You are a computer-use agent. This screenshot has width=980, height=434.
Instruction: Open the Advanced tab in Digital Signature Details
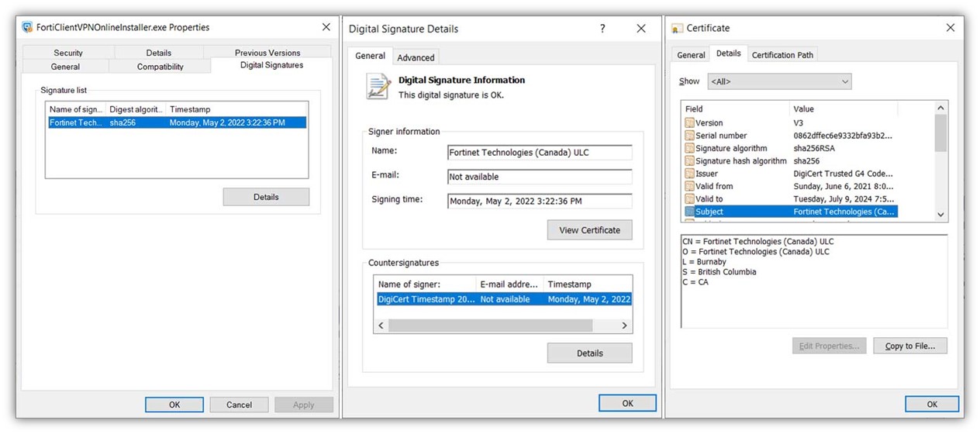coord(416,57)
